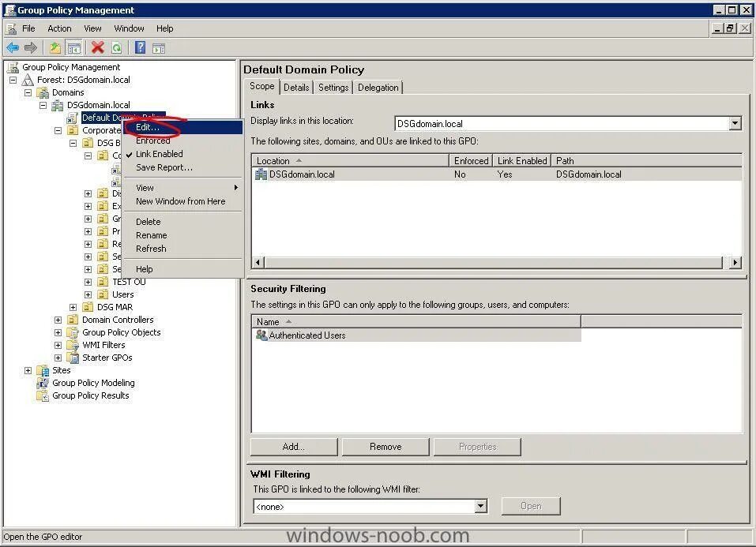Click the Users OU folder icon
The image size is (756, 547).
pos(103,294)
